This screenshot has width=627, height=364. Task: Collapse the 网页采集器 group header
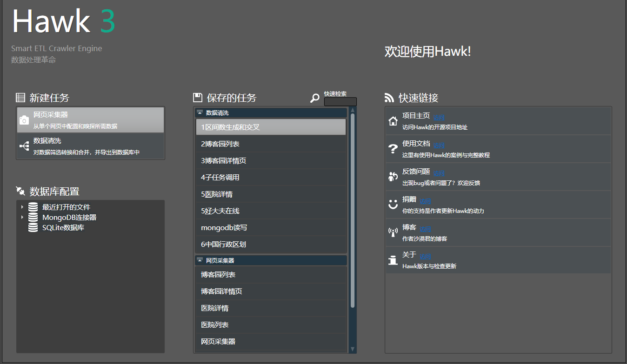point(200,260)
